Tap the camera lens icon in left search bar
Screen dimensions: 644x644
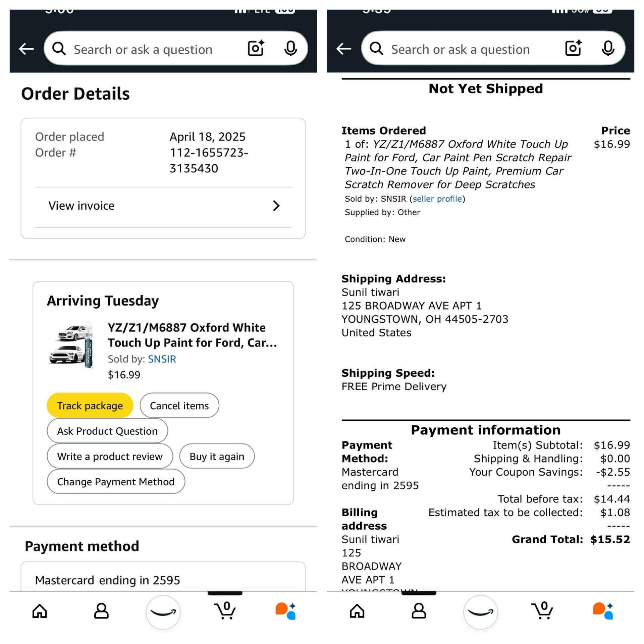point(256,48)
